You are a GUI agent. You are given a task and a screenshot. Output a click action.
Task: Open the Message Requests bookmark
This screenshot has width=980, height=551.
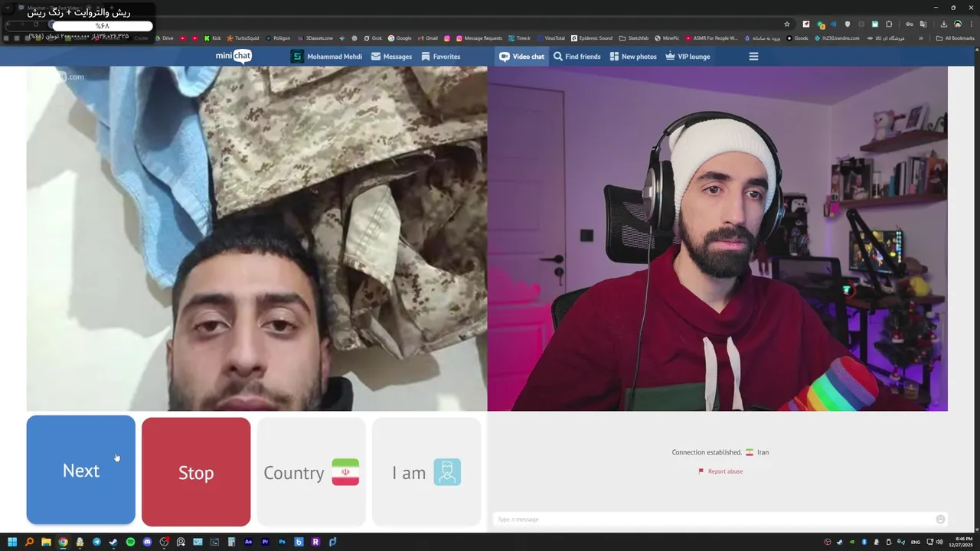(479, 38)
